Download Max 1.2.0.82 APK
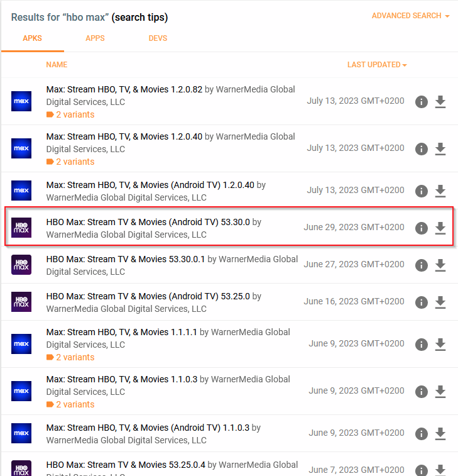The height and width of the screenshot is (476, 458). tap(440, 102)
